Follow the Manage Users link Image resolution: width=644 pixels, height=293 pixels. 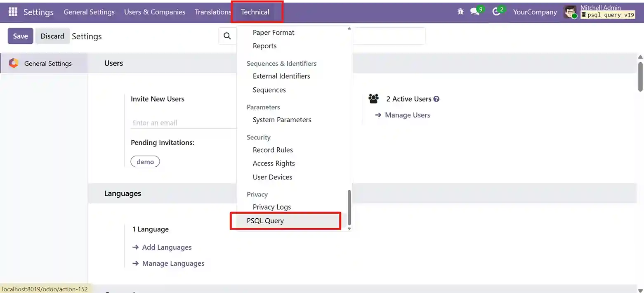(x=407, y=115)
